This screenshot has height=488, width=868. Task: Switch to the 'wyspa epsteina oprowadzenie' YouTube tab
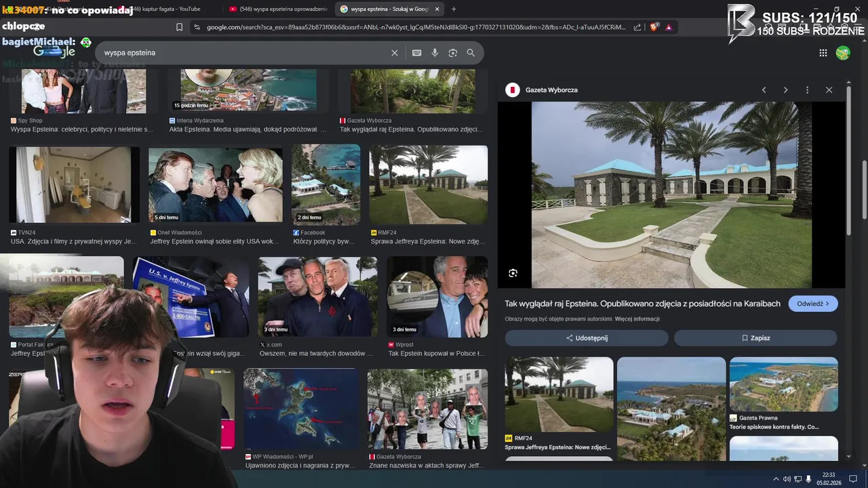pyautogui.click(x=278, y=9)
